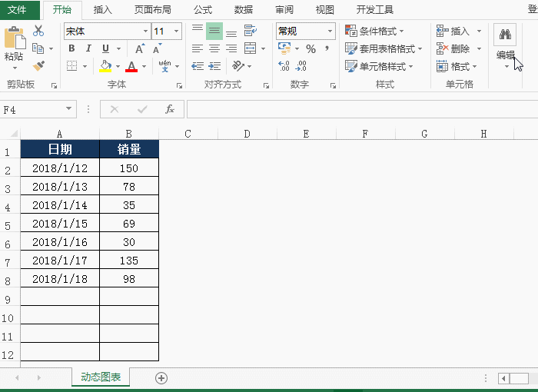Open the font size 11 dropdown

tap(176, 32)
